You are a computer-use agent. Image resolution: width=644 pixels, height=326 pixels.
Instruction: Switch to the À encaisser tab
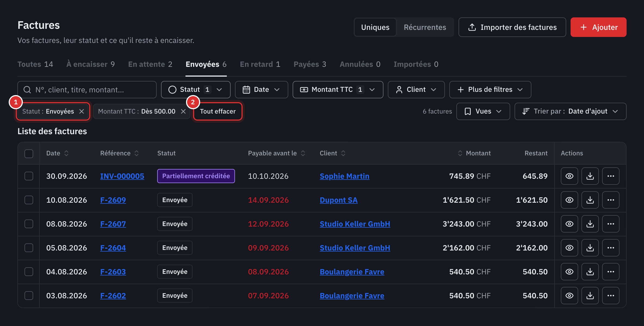click(x=91, y=64)
